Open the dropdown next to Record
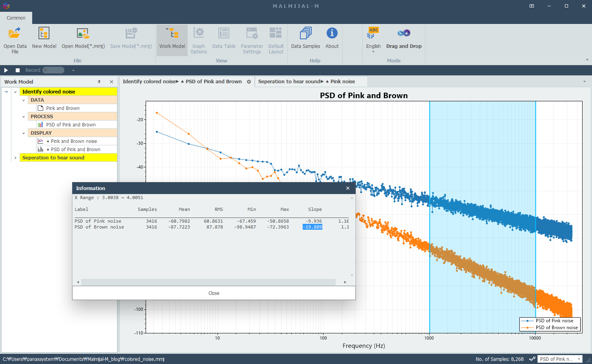592x364 pixels. [x=73, y=70]
